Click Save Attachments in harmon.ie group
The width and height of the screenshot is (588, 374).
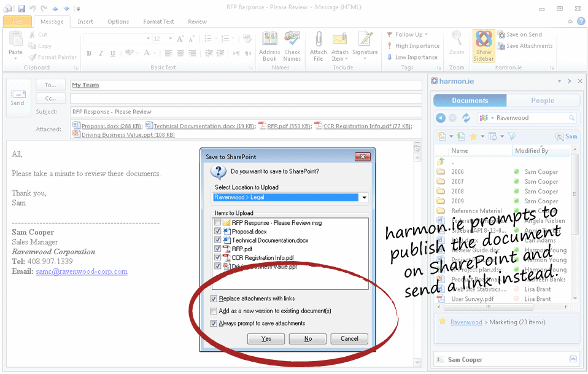pos(525,46)
